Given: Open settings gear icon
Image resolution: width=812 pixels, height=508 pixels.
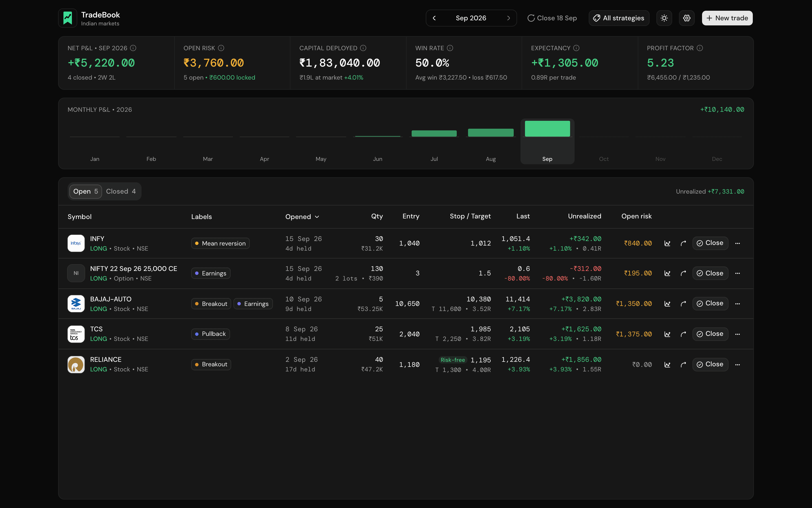Looking at the screenshot, I should tap(687, 18).
